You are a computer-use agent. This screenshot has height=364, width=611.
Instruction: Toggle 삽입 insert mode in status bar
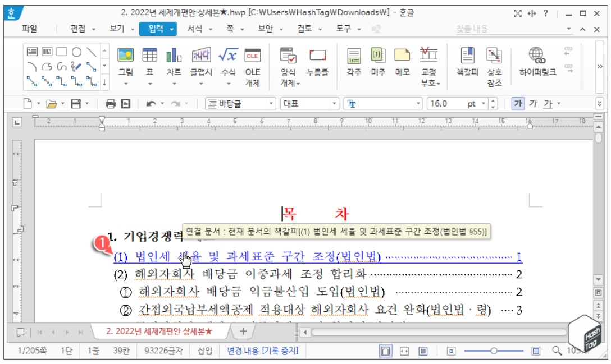click(204, 351)
